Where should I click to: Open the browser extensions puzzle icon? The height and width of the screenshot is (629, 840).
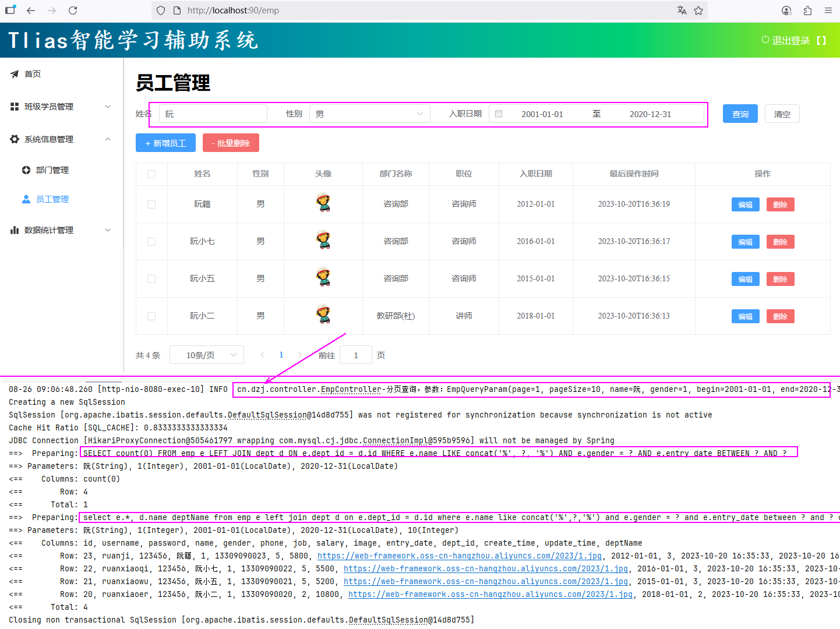click(807, 10)
